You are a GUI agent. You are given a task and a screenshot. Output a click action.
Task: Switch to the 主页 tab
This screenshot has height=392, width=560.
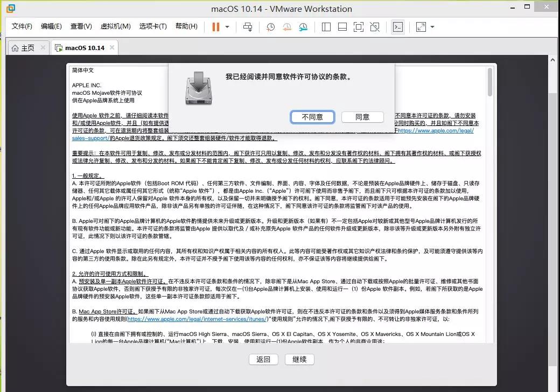[23, 48]
